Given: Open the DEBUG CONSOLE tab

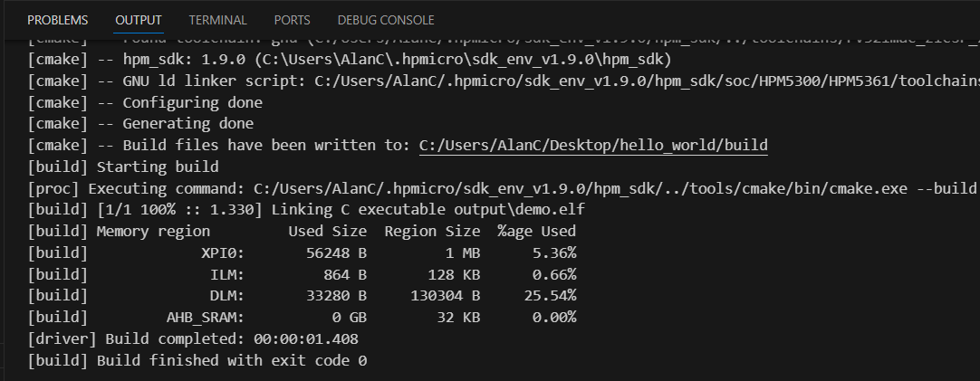Looking at the screenshot, I should tap(385, 20).
